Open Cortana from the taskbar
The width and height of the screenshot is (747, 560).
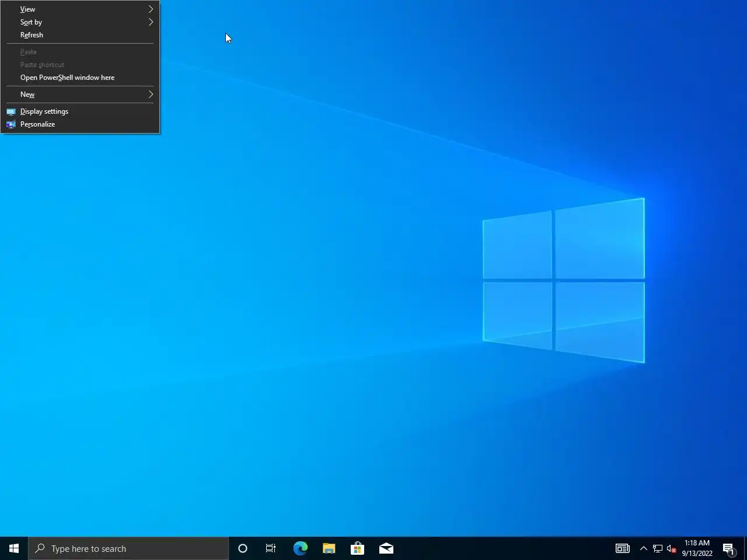[x=243, y=548]
